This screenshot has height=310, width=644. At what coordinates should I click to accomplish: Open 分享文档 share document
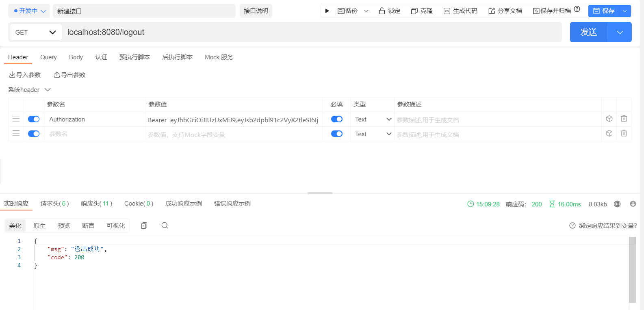(x=505, y=11)
